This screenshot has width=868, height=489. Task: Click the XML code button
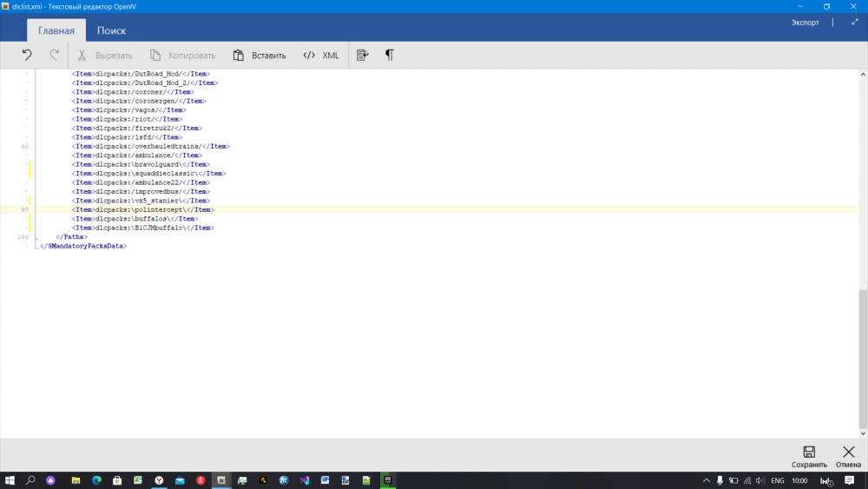pos(320,55)
